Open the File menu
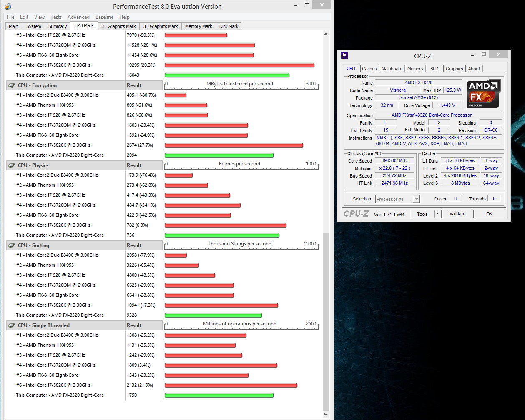This screenshot has height=420, width=525. pyautogui.click(x=10, y=17)
